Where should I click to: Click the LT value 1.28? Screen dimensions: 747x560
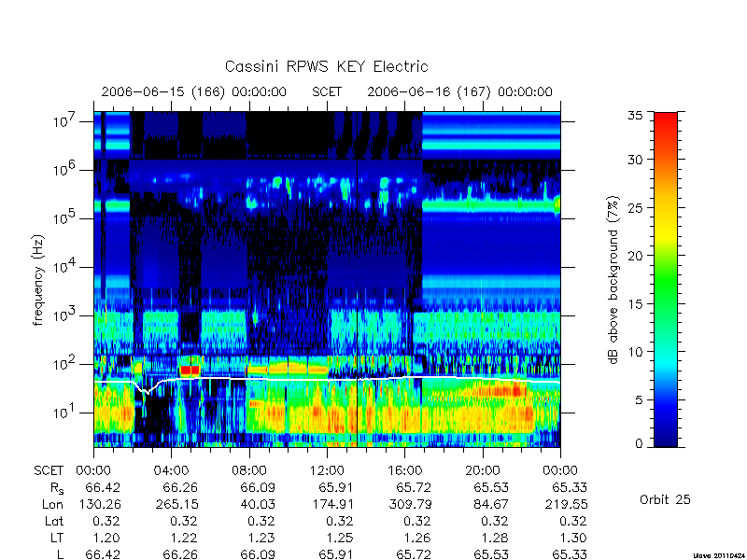coord(494,538)
